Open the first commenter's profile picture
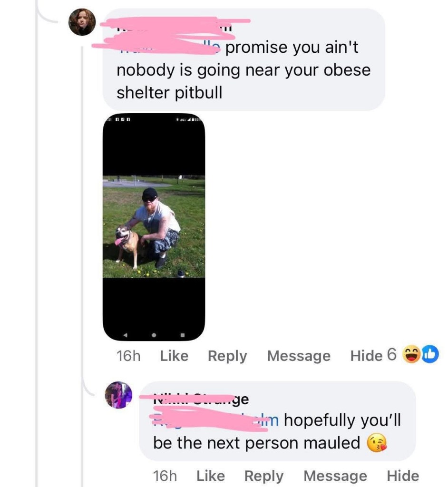Viewport: 448px width, 487px height. point(82,22)
